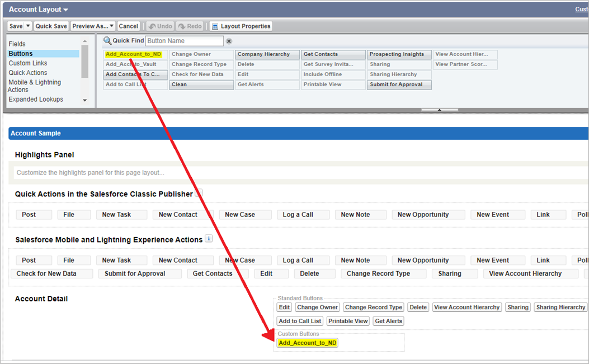Select Submit for Approval in the button palette
The height and width of the screenshot is (364, 589).
point(399,84)
